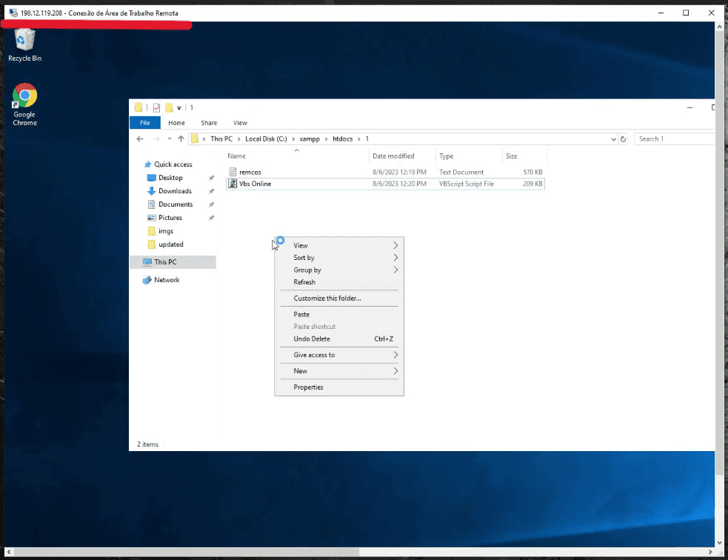The height and width of the screenshot is (560, 728).
Task: Click the New Folder quick access toolbar icon
Action: click(169, 107)
